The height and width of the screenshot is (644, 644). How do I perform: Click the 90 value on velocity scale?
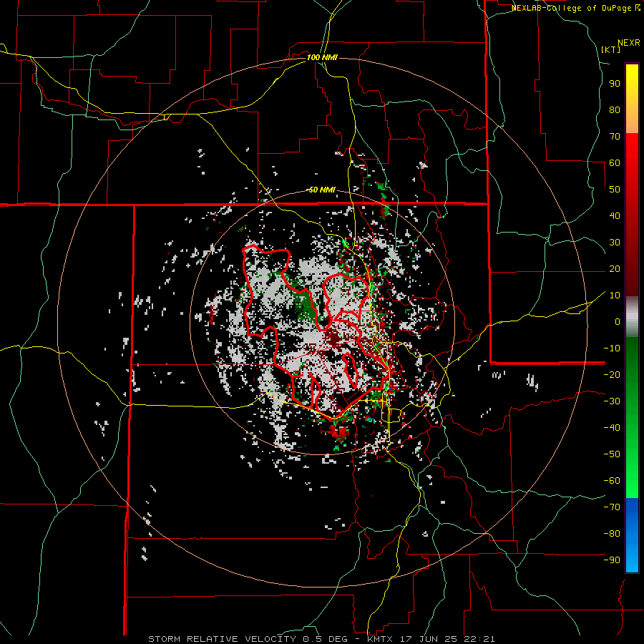pyautogui.click(x=615, y=84)
